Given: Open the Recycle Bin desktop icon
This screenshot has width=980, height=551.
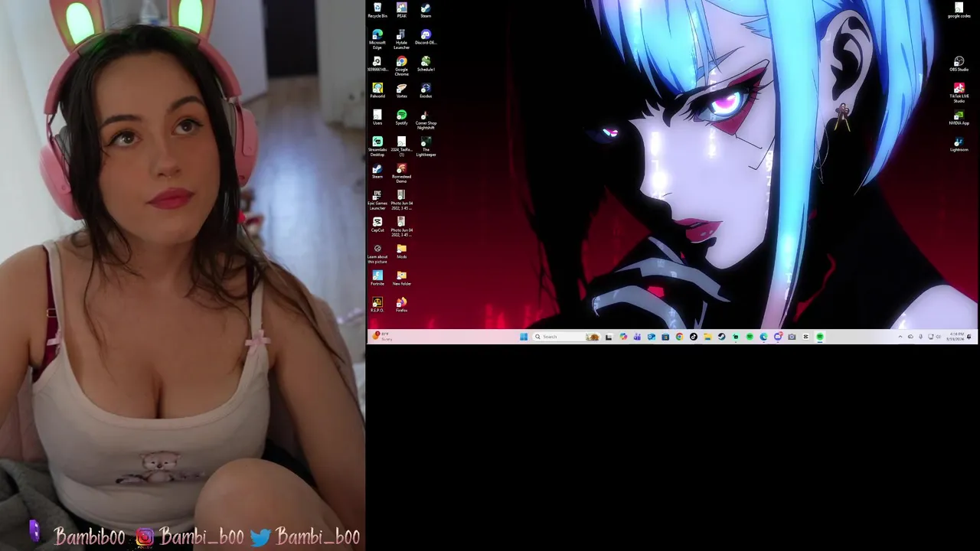Looking at the screenshot, I should point(377,10).
